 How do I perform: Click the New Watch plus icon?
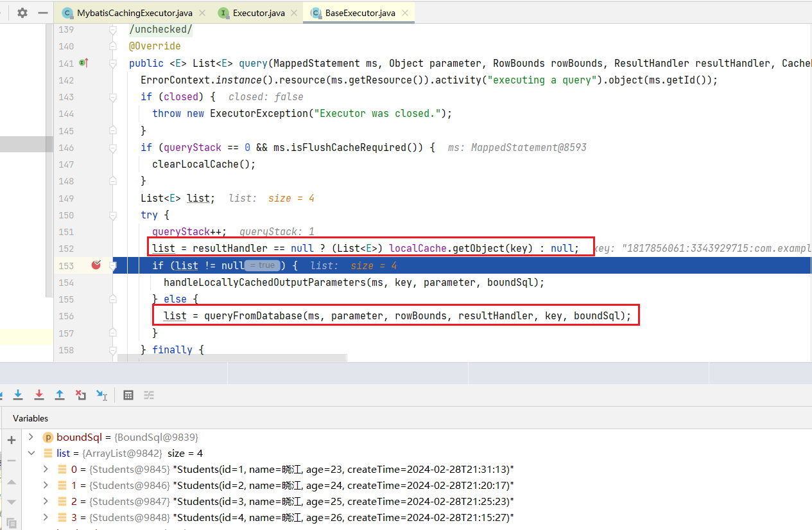[11, 440]
